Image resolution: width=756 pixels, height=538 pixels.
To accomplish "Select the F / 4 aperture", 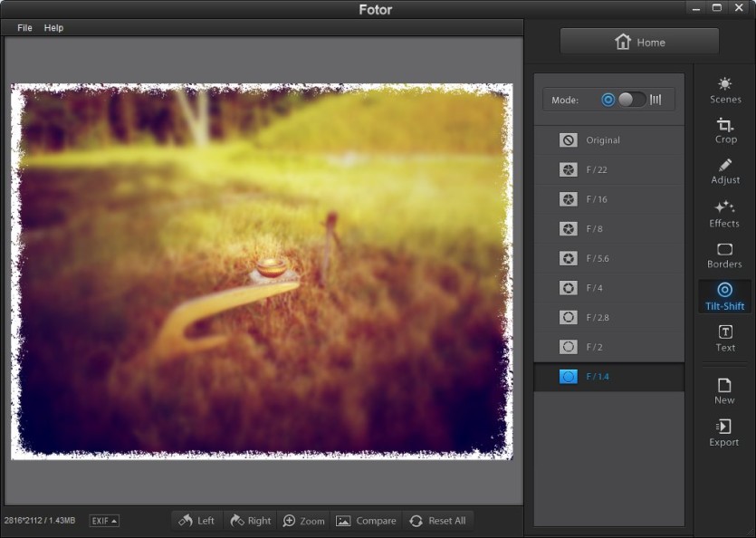I will pyautogui.click(x=609, y=288).
